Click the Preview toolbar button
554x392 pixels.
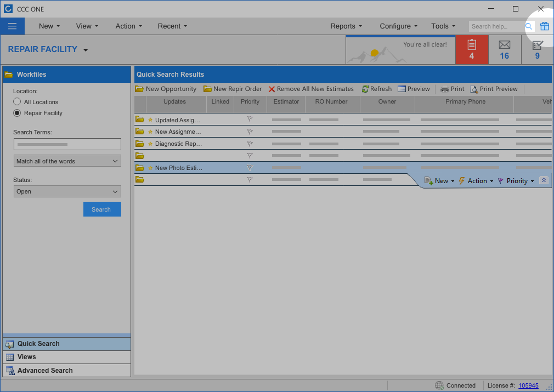[x=414, y=89]
